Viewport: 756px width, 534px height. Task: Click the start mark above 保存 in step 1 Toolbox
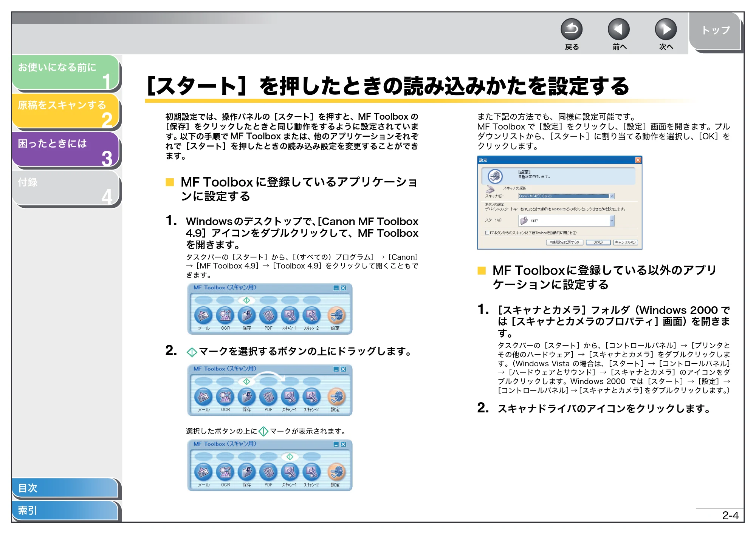[x=246, y=300]
